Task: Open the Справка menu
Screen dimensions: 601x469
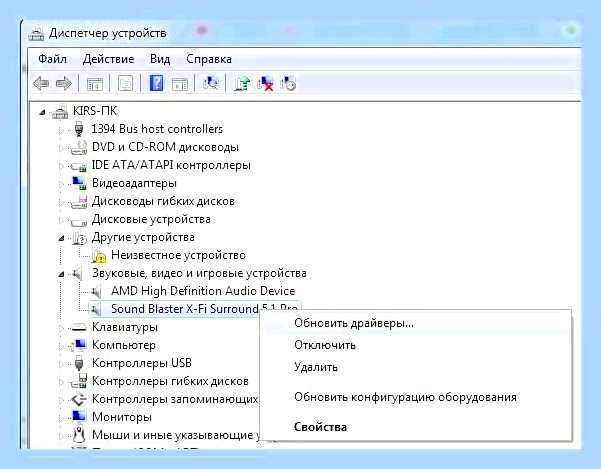Action: [x=209, y=59]
